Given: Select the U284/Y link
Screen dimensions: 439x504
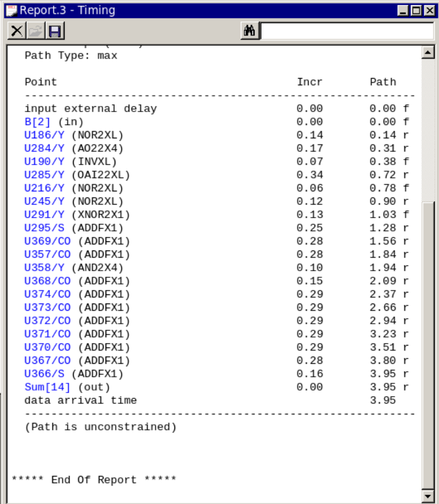Looking at the screenshot, I should pos(45,148).
